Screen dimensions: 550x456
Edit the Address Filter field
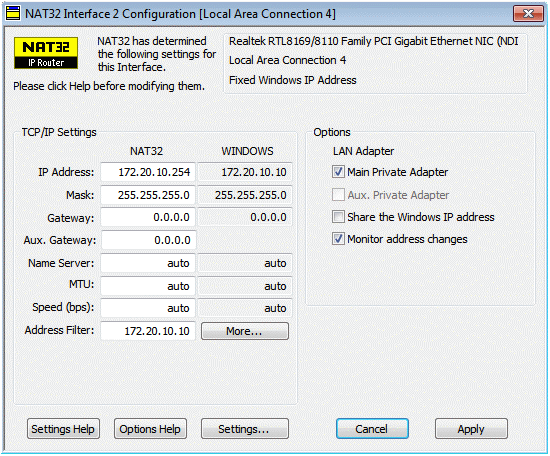(x=148, y=331)
